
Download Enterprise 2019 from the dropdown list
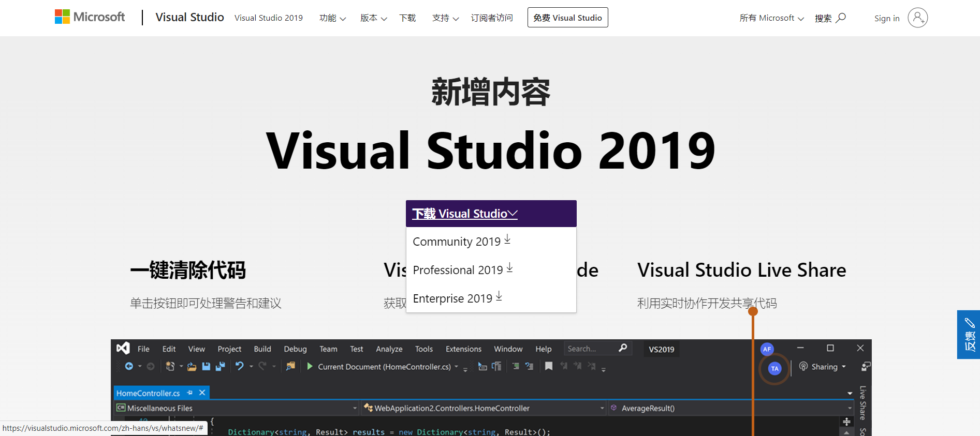point(458,298)
